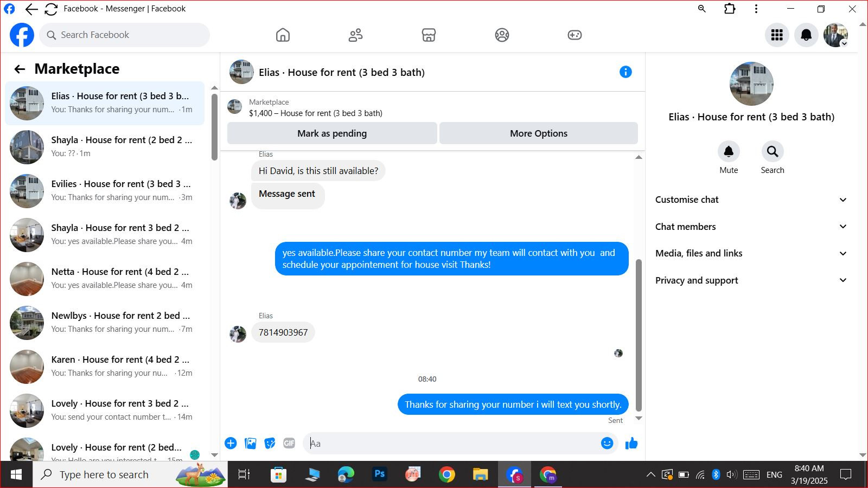The image size is (868, 488).
Task: Focus the message text box
Action: coord(453,444)
